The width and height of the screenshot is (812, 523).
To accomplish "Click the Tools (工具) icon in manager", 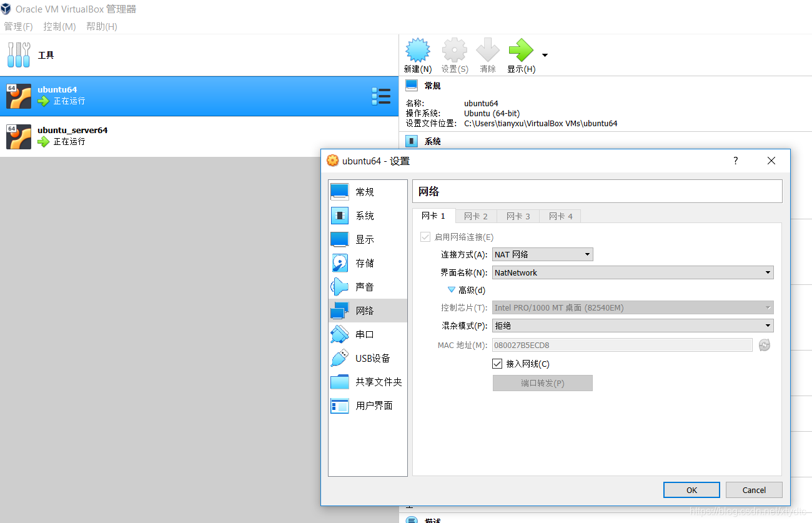I will coord(19,55).
